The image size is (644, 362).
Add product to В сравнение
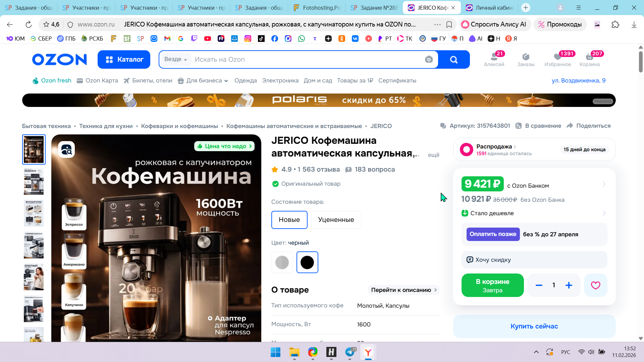pyautogui.click(x=538, y=126)
